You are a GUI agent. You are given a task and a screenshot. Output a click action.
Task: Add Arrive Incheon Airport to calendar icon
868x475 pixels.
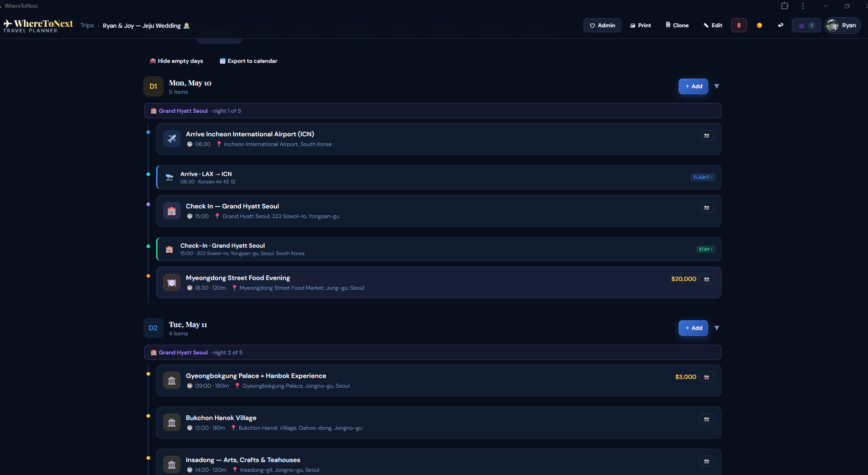[x=706, y=135]
